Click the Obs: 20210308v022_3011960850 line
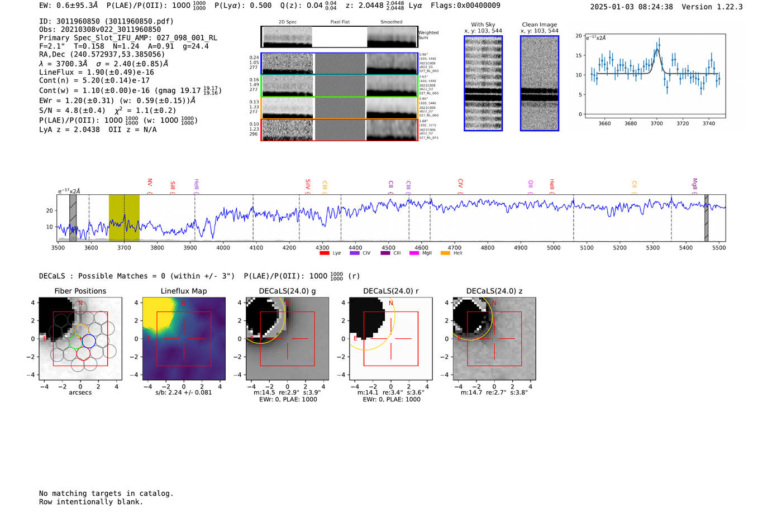The image size is (782, 532). point(100,30)
